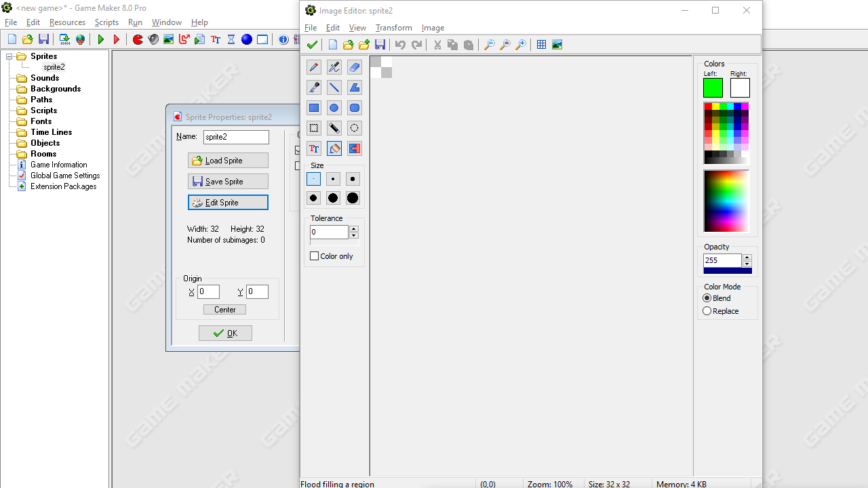This screenshot has width=868, height=488.
Task: Enable the Color only checkbox
Action: [315, 256]
